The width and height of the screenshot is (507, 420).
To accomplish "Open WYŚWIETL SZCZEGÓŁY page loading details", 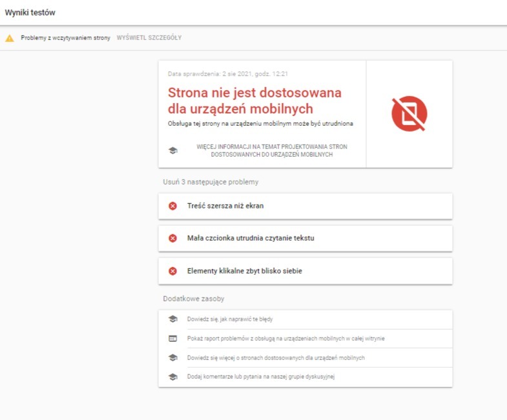I will tap(149, 38).
